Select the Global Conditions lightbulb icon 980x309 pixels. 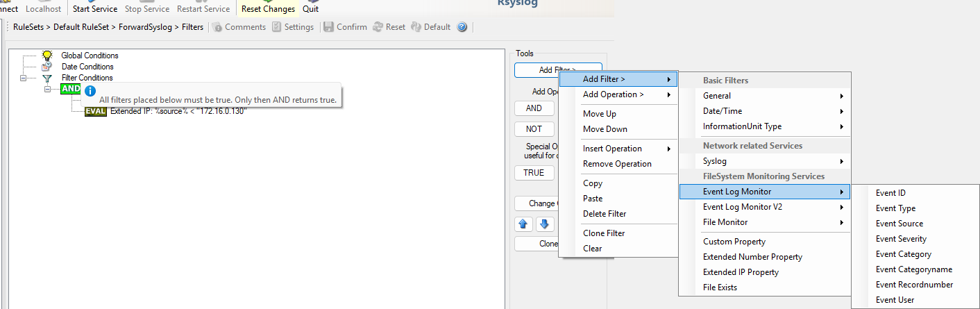point(47,56)
